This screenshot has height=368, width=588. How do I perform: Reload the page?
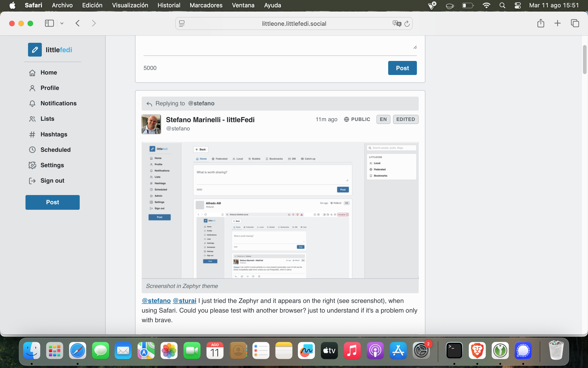pos(407,24)
